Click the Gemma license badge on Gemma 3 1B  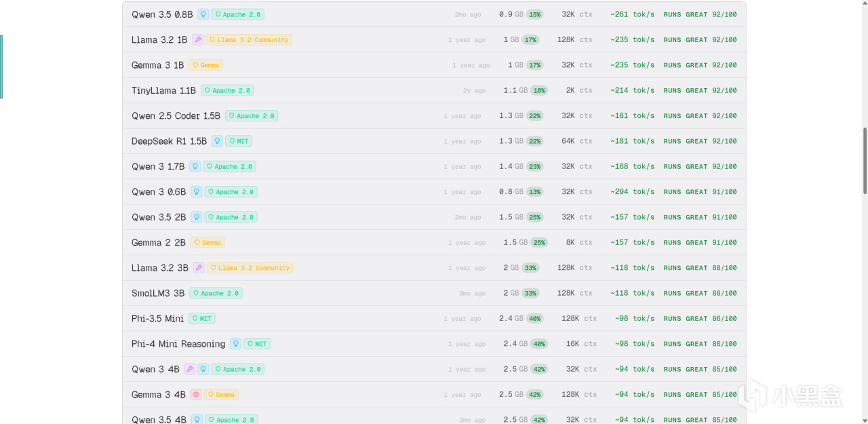(206, 65)
